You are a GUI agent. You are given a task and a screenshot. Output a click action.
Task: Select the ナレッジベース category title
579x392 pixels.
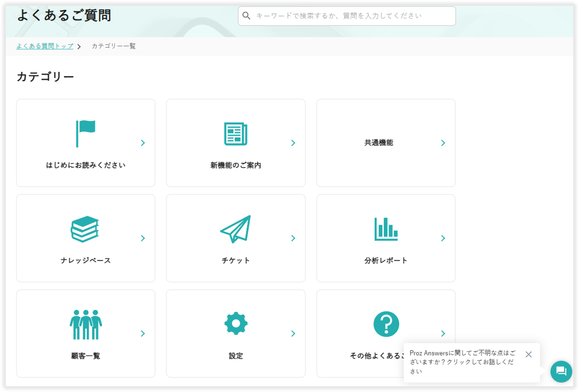click(86, 260)
